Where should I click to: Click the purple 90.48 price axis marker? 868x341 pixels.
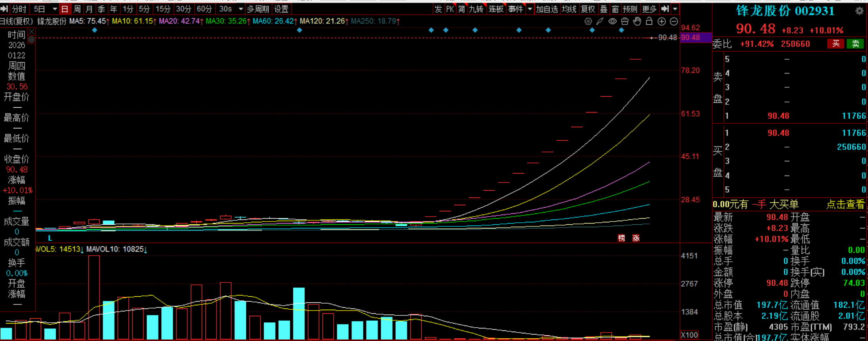pos(695,37)
